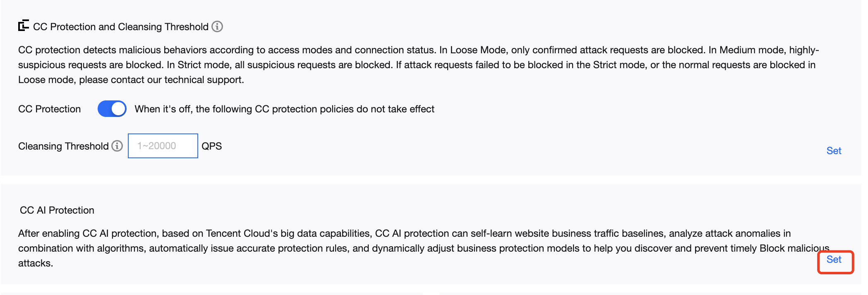Focus the Cleansing Threshold QPS input field
868x295 pixels.
(163, 146)
